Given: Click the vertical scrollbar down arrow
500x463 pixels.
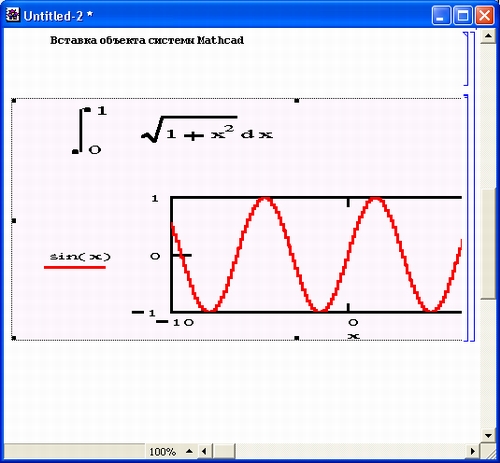Looking at the screenshot, I should tap(489, 436).
